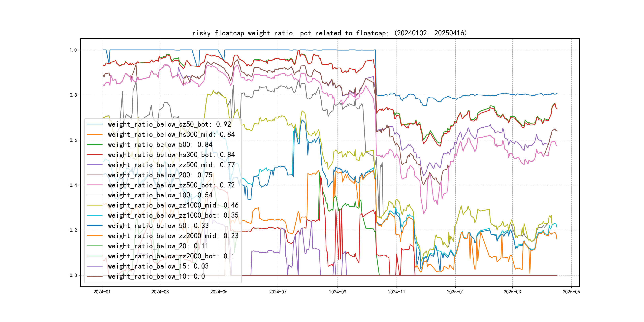Click blue line swatch for sz50_bot legend
The width and height of the screenshot is (644, 322).
click(x=94, y=124)
